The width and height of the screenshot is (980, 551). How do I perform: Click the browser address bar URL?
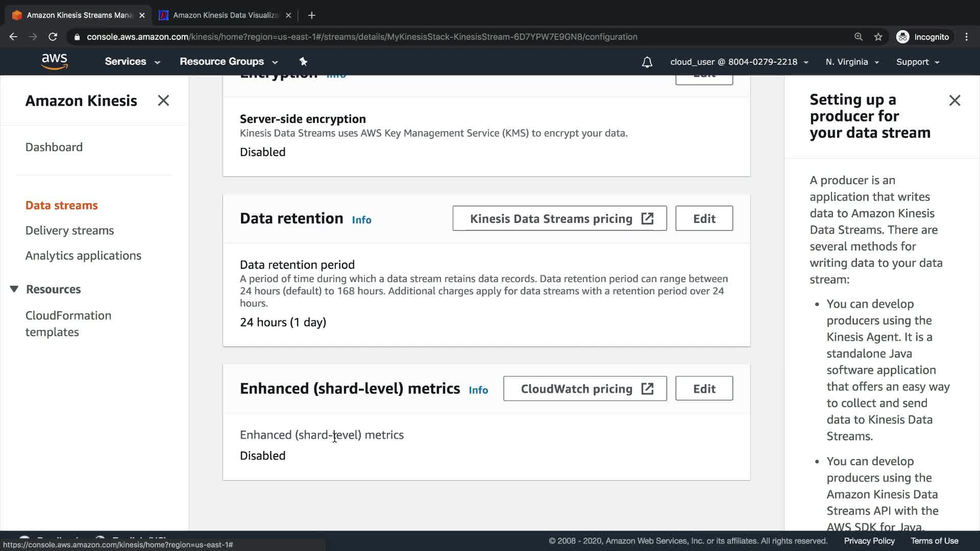(361, 37)
